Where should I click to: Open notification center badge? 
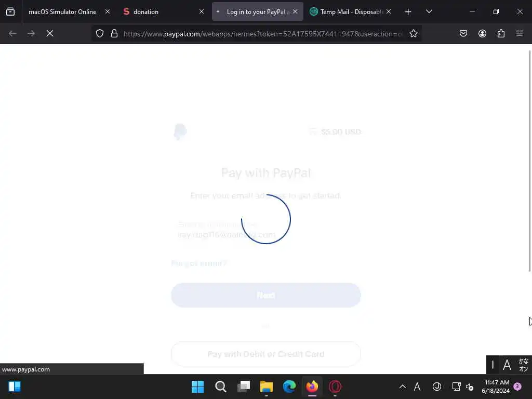coord(517,387)
